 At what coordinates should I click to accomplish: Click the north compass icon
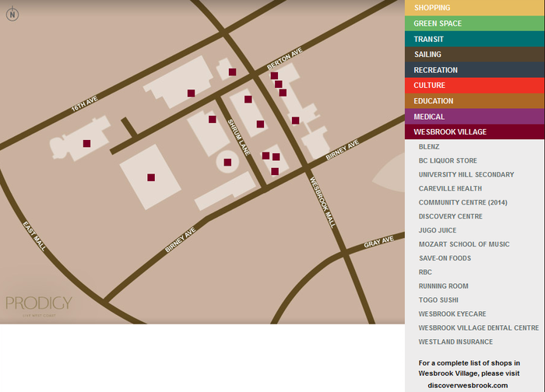pos(12,14)
